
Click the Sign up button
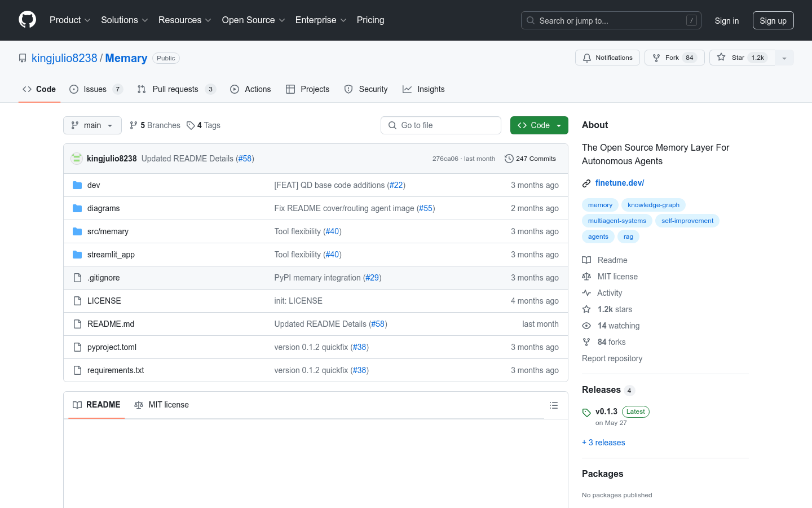tap(773, 20)
